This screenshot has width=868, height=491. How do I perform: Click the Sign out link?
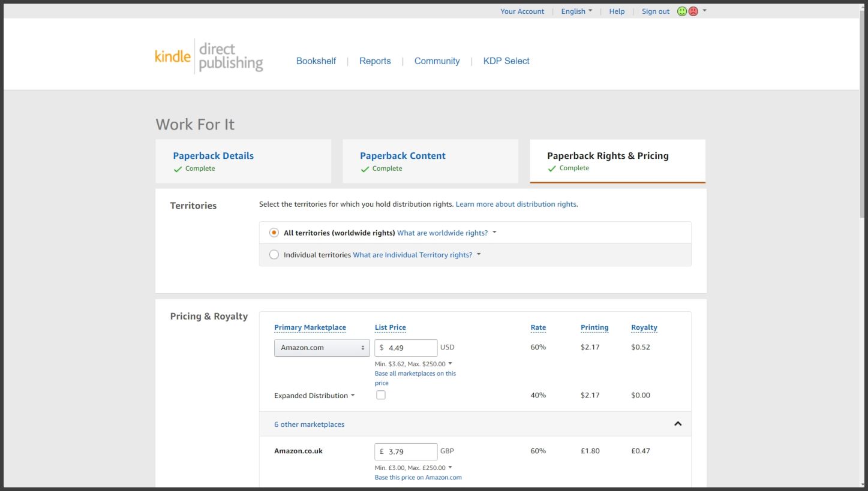coord(655,11)
